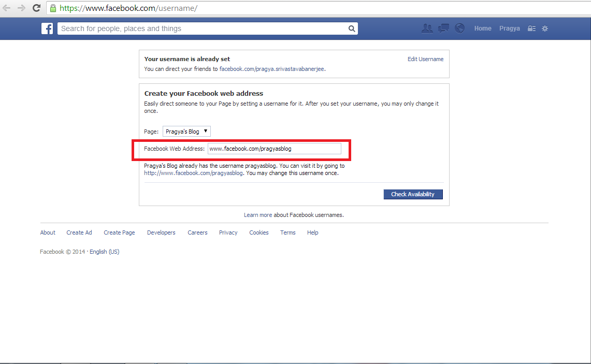Open the Help footer link
This screenshot has height=364, width=591.
tap(312, 232)
